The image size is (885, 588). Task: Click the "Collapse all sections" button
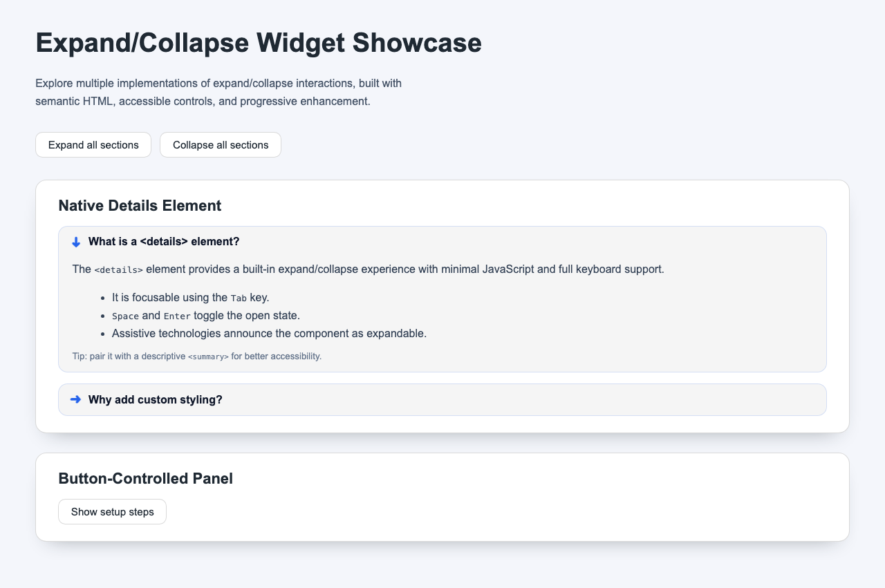coord(220,144)
